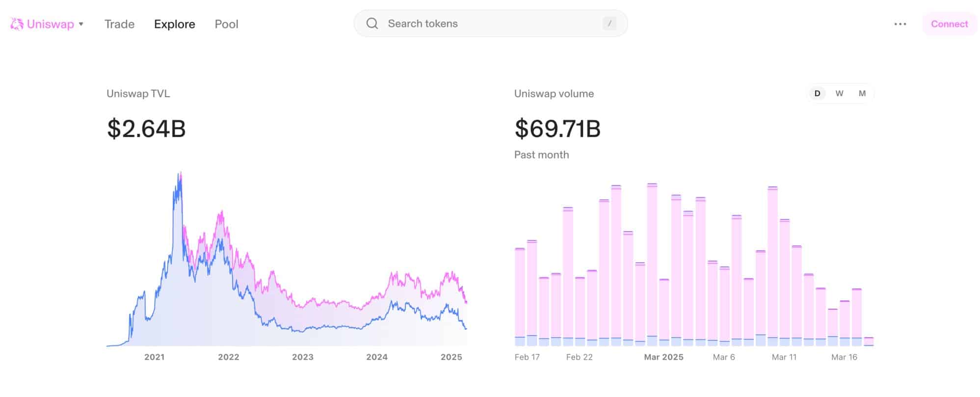The width and height of the screenshot is (980, 397).
Task: Switch volume chart to M monthly
Action: pos(862,93)
